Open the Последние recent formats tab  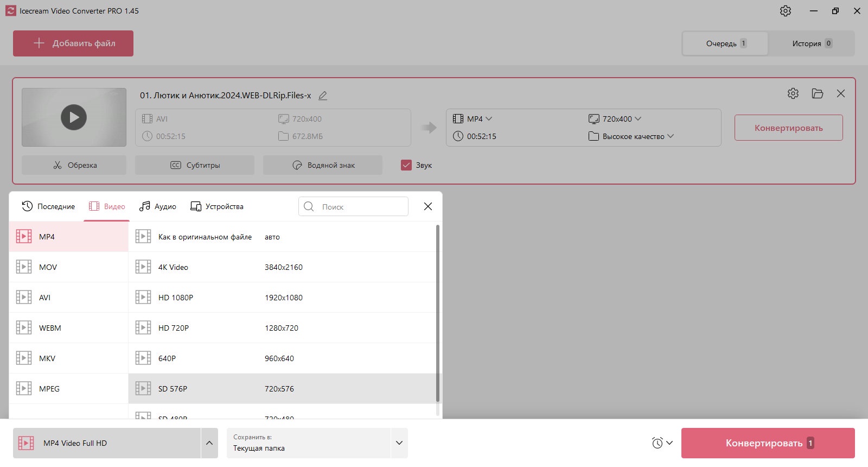tap(48, 206)
